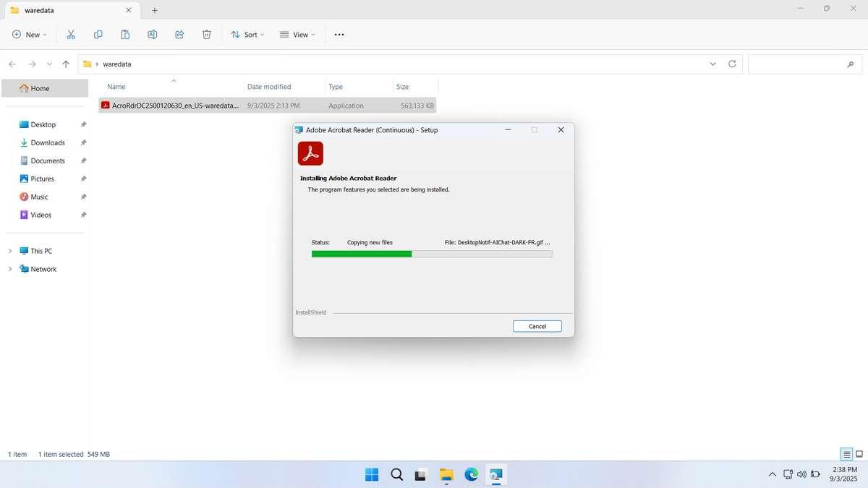Screen dimensions: 868x488
Task: Select the Cut icon in the toolbar
Action: pyautogui.click(x=70, y=34)
